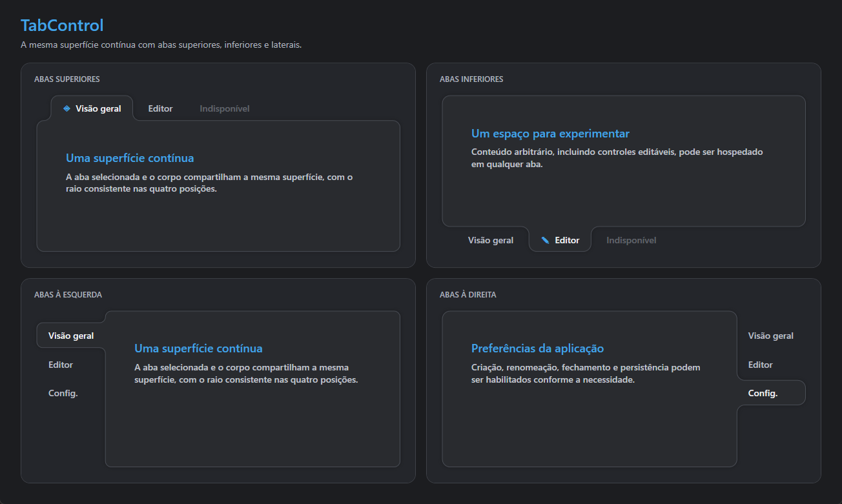Click heading 'Um espaço para experimentar'
842x504 pixels.
[550, 134]
